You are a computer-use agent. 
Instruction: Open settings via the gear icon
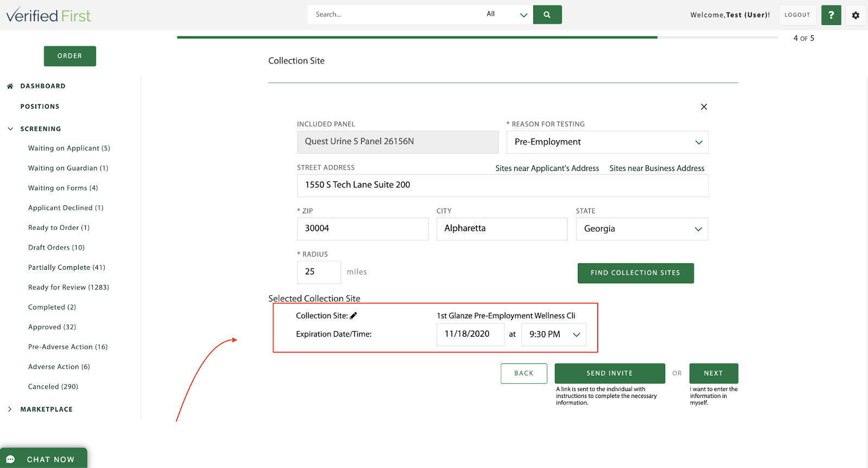click(x=856, y=15)
